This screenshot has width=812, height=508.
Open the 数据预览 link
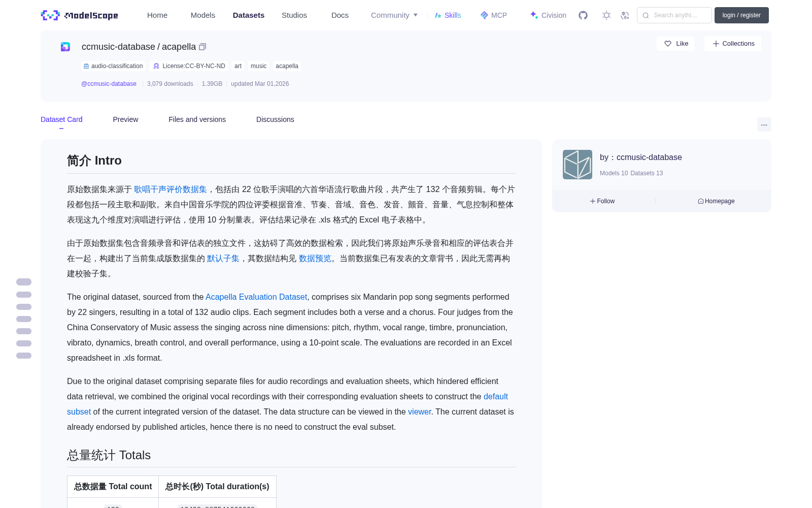(315, 258)
